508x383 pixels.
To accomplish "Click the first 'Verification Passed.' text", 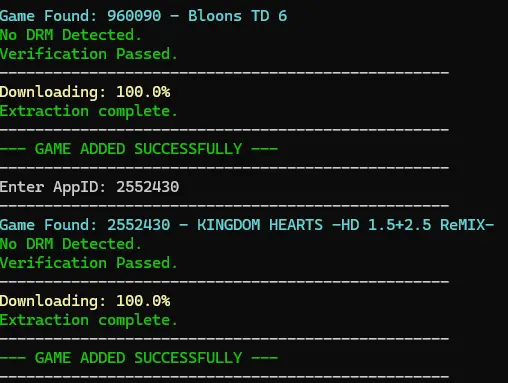I will tap(88, 54).
